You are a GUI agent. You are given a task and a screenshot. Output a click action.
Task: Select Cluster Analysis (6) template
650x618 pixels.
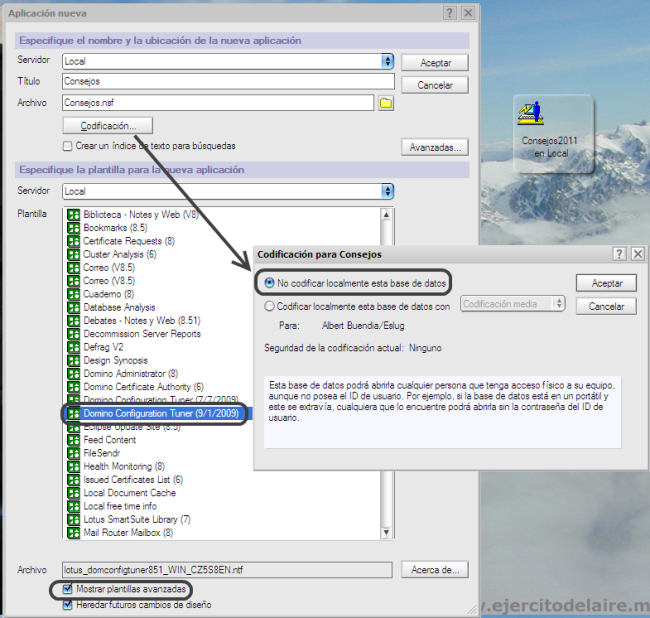(x=120, y=254)
